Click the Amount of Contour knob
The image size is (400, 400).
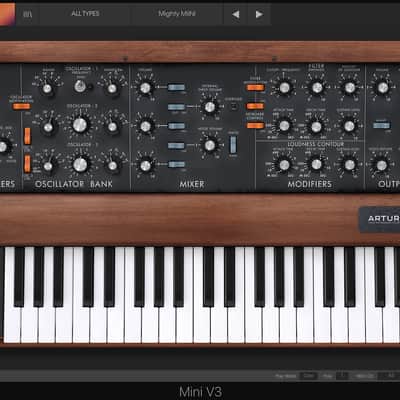click(350, 88)
